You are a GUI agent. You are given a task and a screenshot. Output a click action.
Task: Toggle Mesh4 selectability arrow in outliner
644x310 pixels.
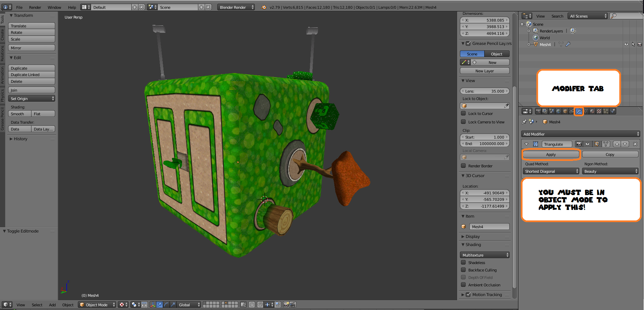[633, 44]
